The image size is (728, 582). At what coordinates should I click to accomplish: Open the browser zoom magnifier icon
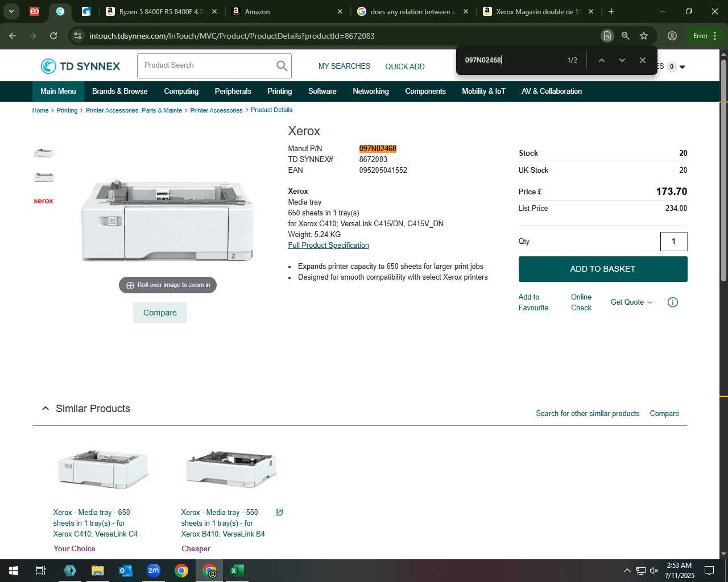pyautogui.click(x=625, y=36)
